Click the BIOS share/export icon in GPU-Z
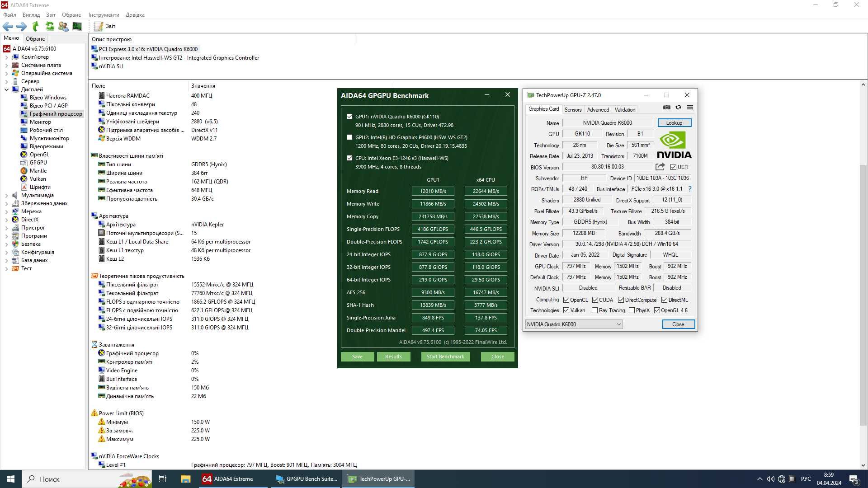Image resolution: width=868 pixels, height=488 pixels. click(660, 167)
